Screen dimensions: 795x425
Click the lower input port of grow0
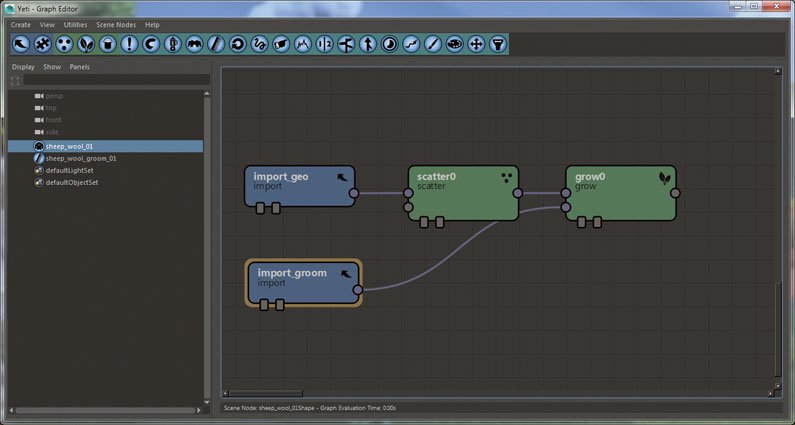566,207
